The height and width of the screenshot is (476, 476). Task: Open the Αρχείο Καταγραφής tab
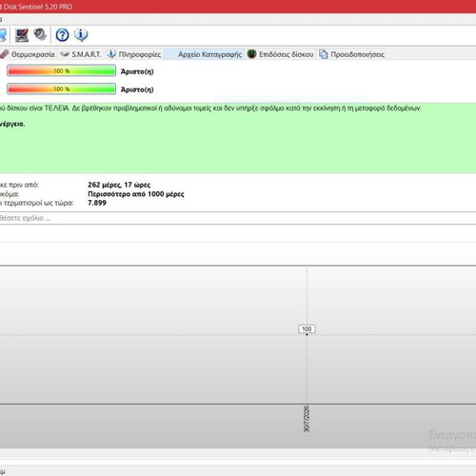click(209, 54)
